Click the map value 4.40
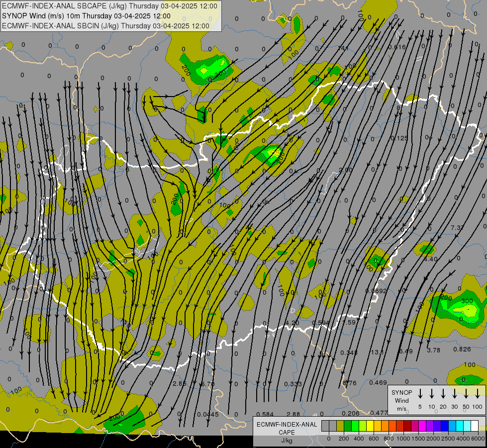 [x=431, y=259]
